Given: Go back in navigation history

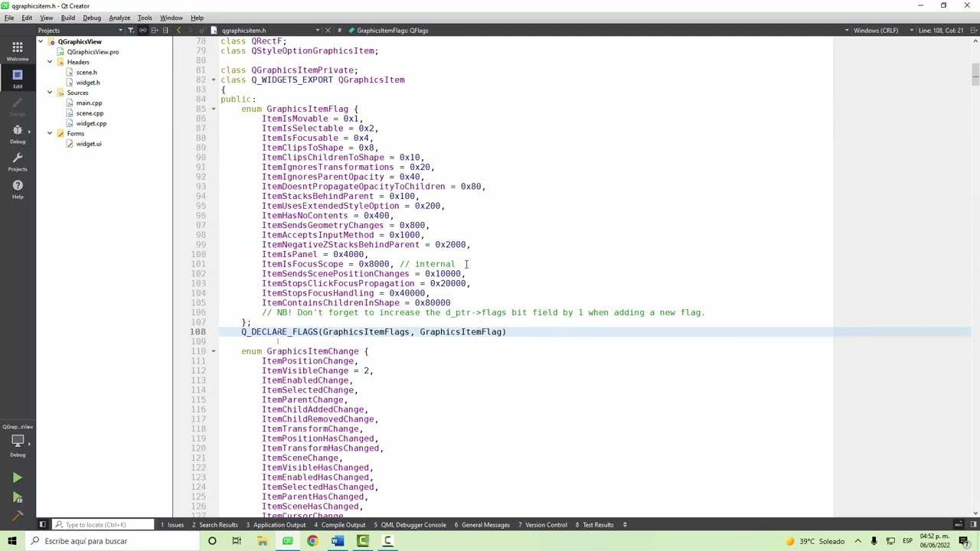Looking at the screenshot, I should 179,31.
